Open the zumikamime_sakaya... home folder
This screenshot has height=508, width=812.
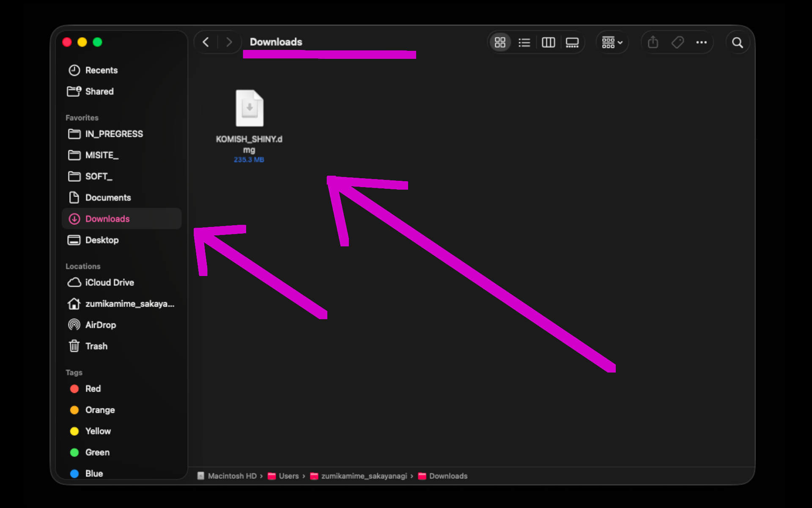[x=121, y=304]
